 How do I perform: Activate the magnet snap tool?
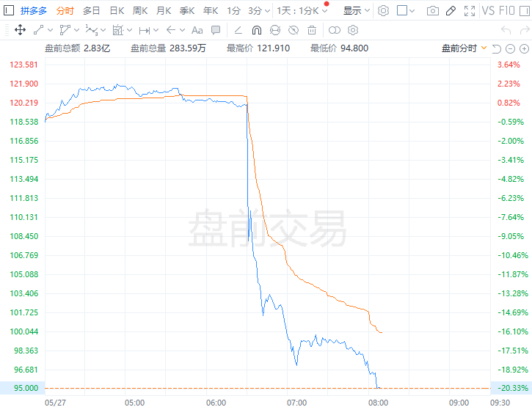[x=256, y=30]
